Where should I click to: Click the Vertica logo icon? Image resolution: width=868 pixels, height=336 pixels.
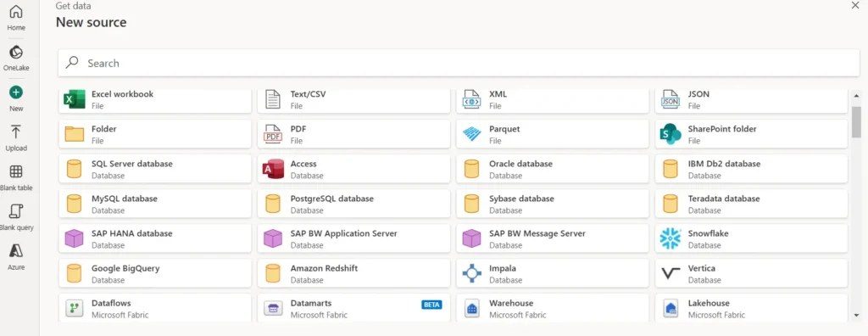pos(670,273)
